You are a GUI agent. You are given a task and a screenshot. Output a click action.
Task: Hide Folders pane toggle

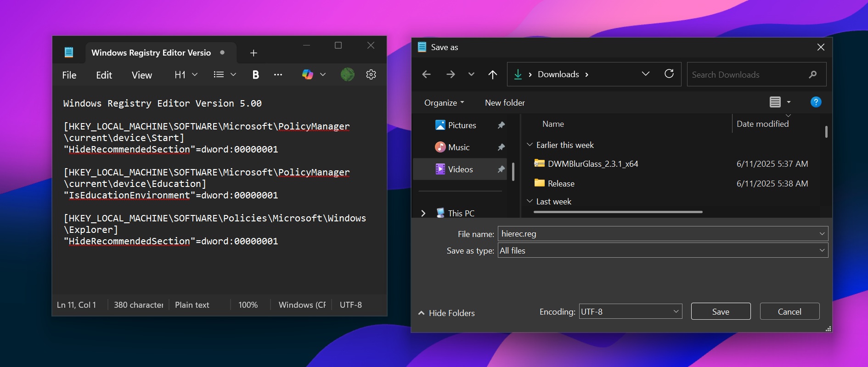click(x=446, y=313)
